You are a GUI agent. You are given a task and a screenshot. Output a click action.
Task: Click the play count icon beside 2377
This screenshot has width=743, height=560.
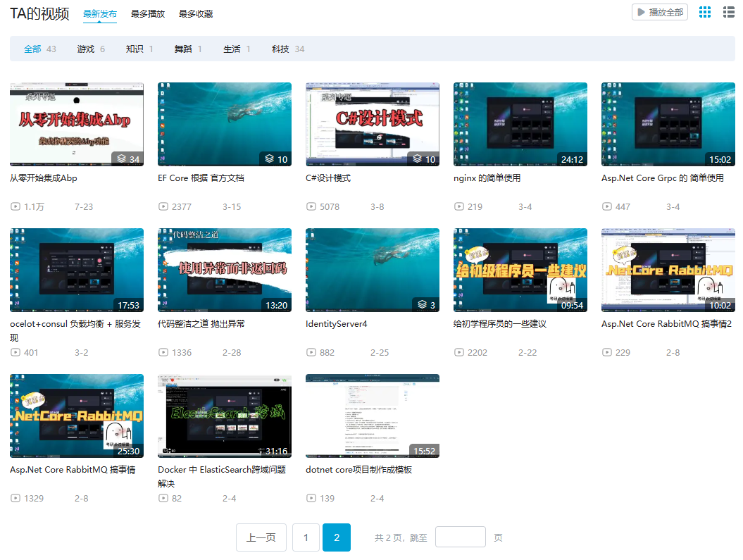tap(163, 206)
